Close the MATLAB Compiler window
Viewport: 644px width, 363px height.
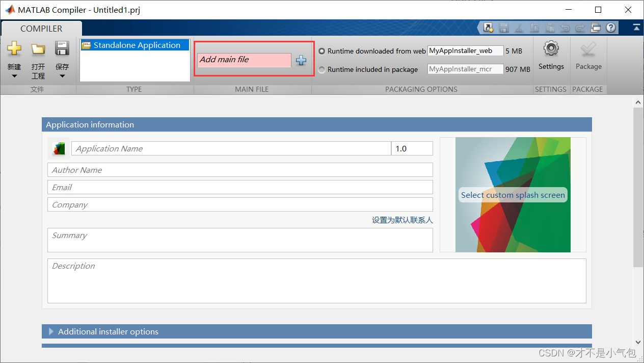[628, 10]
